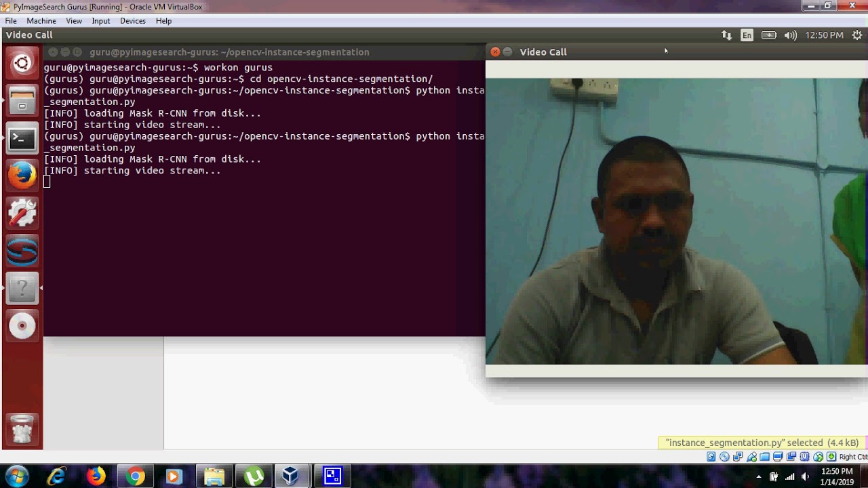Viewport: 868px width, 488px height.
Task: Open the Windows Start orb
Action: click(x=16, y=476)
